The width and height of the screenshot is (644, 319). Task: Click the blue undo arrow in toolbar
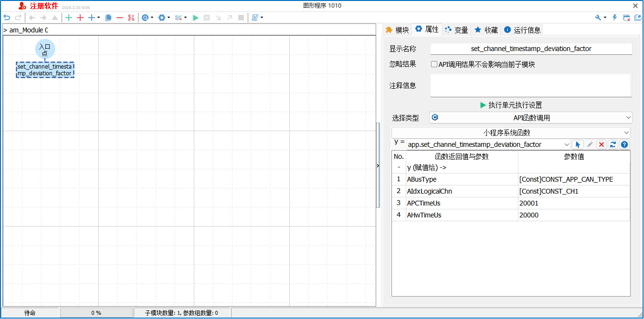[7, 18]
